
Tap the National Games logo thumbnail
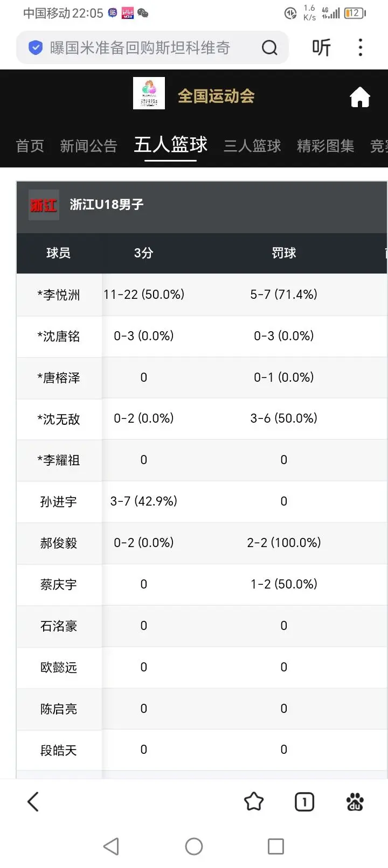149,94
